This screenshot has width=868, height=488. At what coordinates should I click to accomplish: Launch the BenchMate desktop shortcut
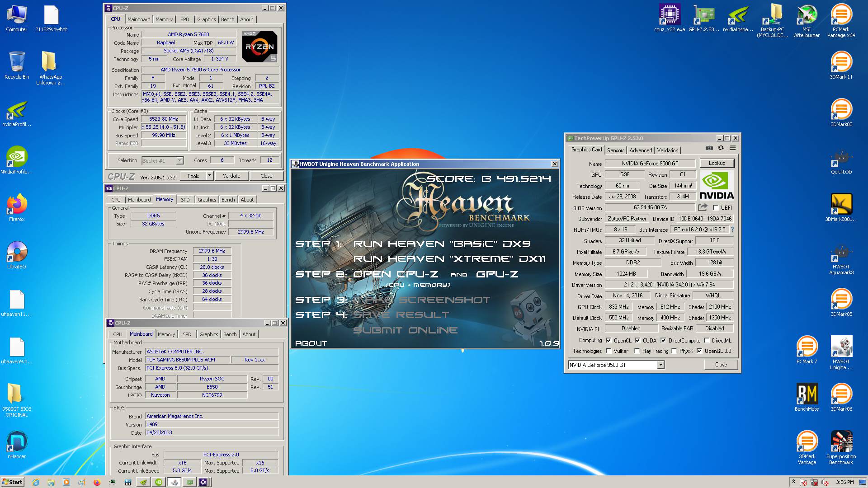coord(807,398)
